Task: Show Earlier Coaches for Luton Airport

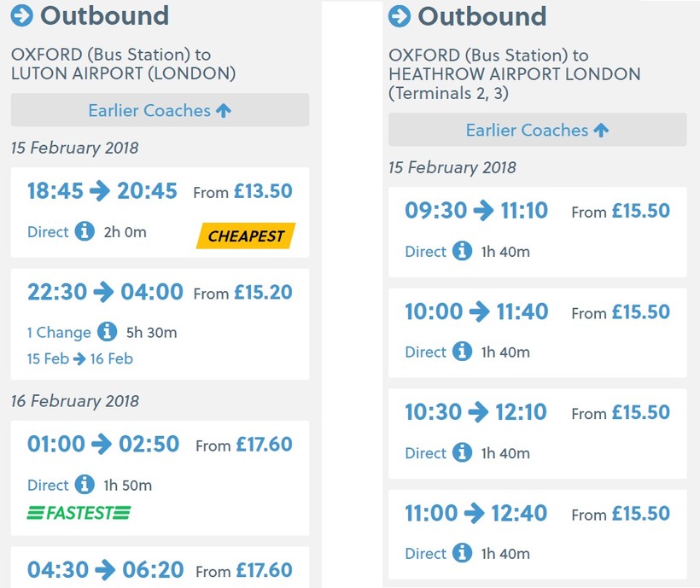Action: click(160, 110)
